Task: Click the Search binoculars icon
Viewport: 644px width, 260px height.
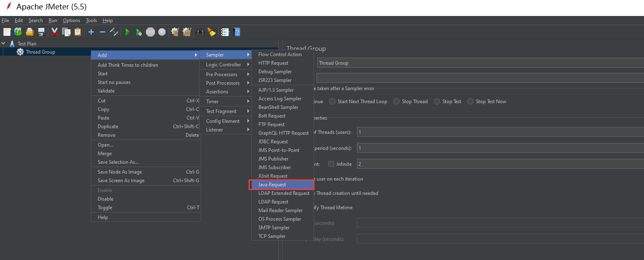Action: click(200, 32)
